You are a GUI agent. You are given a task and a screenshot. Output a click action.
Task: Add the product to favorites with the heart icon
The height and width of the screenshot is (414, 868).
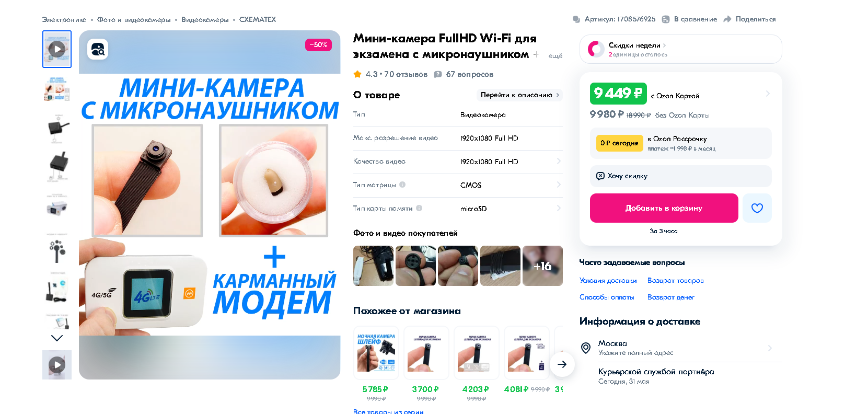pos(757,208)
